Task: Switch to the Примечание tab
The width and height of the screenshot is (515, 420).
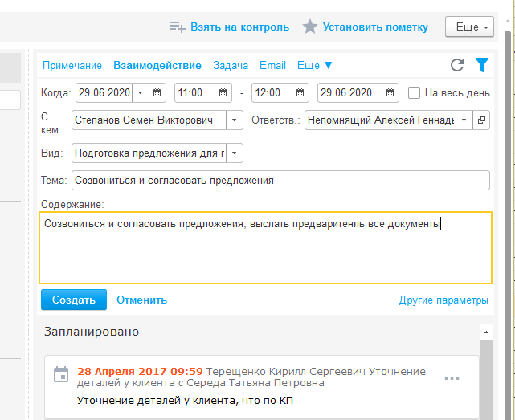Action: pos(72,65)
